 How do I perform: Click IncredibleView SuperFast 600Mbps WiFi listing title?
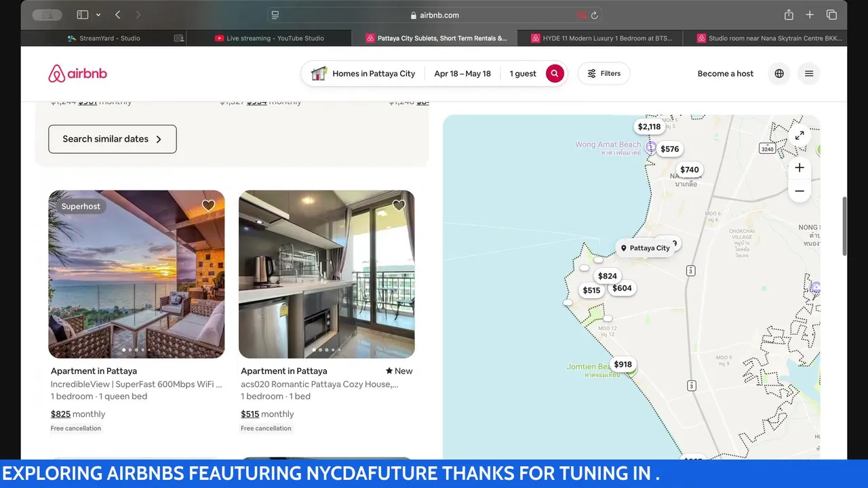(136, 384)
